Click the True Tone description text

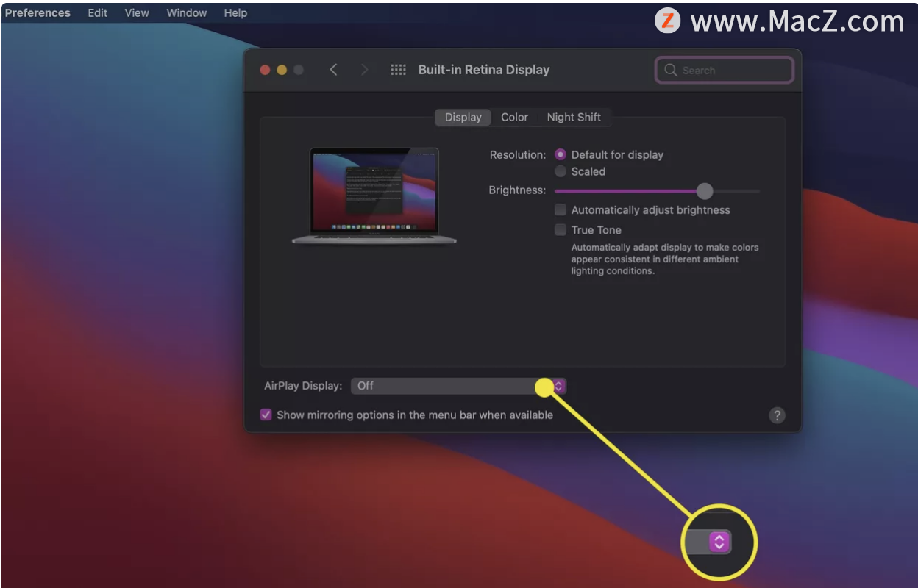tap(665, 259)
